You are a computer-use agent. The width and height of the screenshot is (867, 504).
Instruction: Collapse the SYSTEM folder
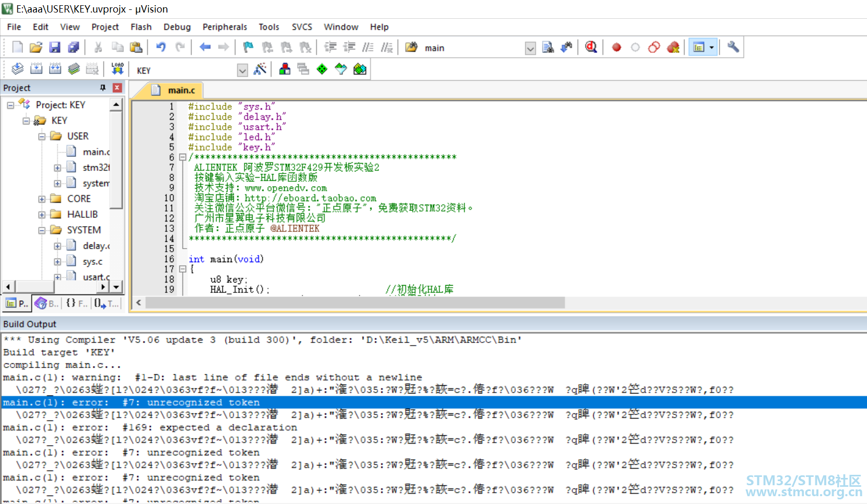(42, 230)
